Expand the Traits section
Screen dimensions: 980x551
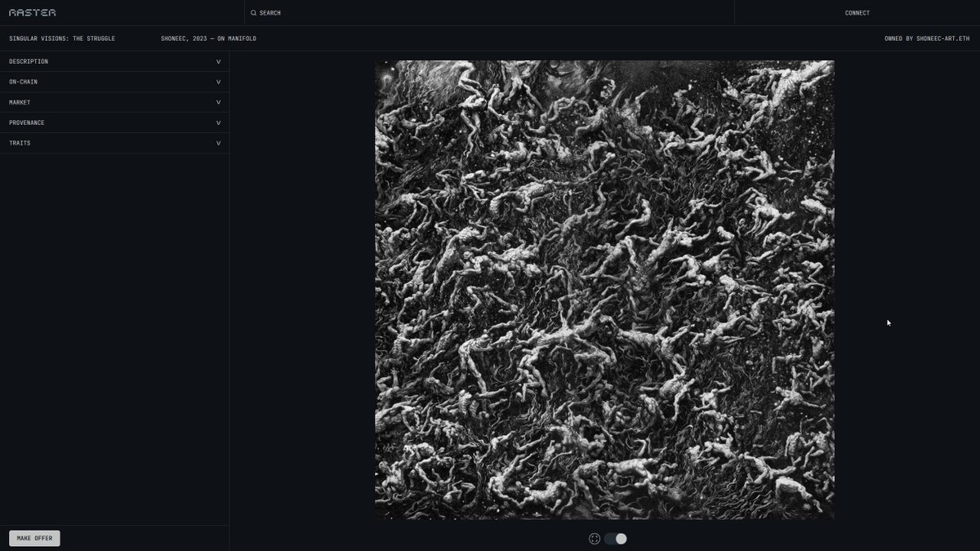coord(114,143)
